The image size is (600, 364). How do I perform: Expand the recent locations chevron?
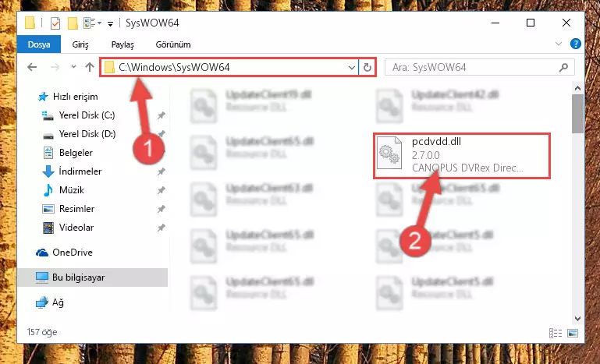[x=73, y=67]
